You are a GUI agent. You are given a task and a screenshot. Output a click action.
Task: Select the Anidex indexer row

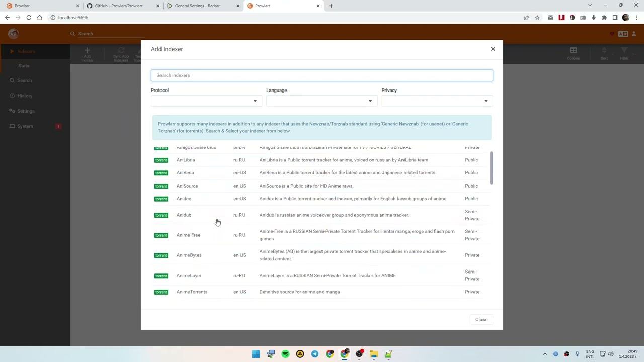[321, 199]
